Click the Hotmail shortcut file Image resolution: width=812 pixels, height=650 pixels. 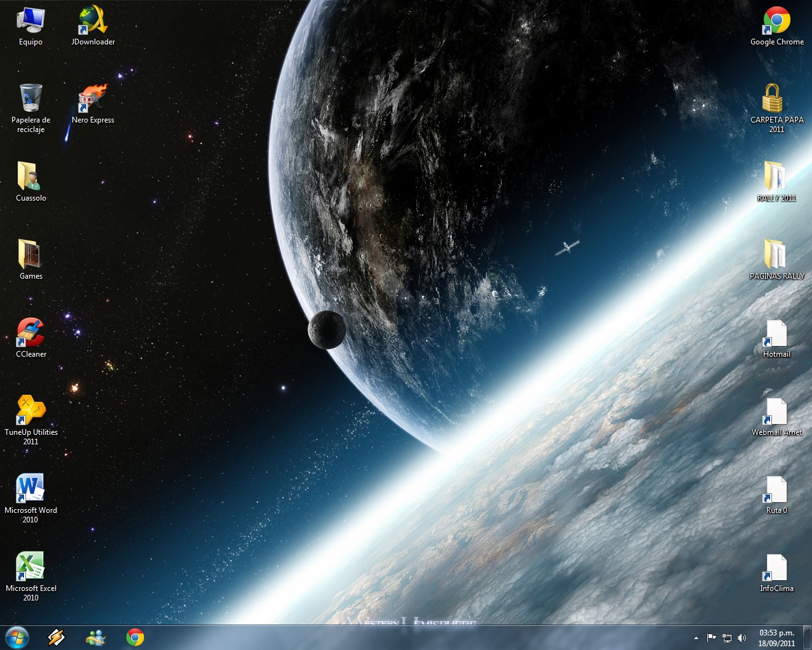[x=776, y=335]
